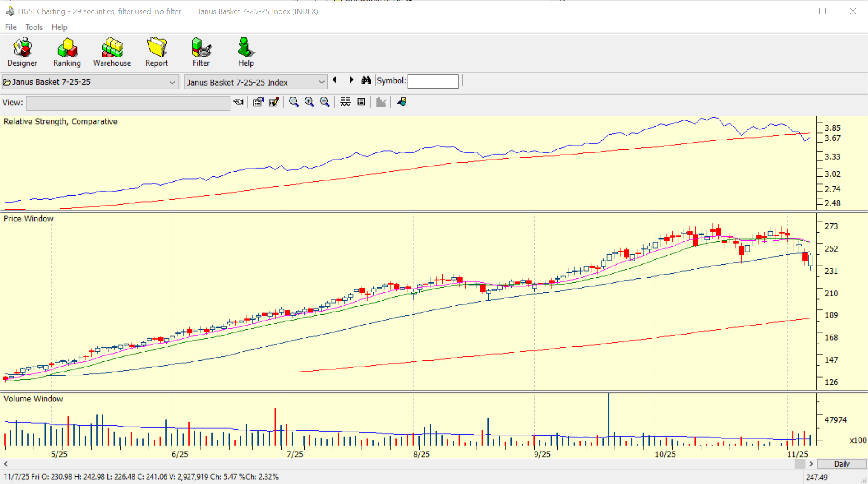This screenshot has width=868, height=484.
Task: Open the Tools menu
Action: point(34,27)
